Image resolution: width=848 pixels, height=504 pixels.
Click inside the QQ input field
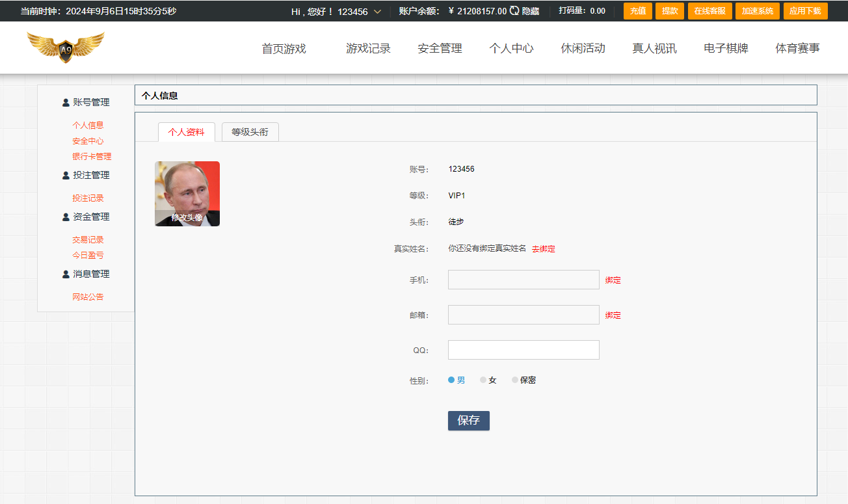point(523,349)
